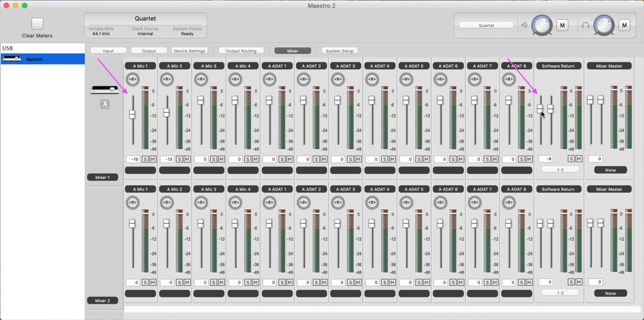Screen dimensions: 644x320
Task: Open the 1-2 routing selector under Software Return
Action: coord(560,169)
